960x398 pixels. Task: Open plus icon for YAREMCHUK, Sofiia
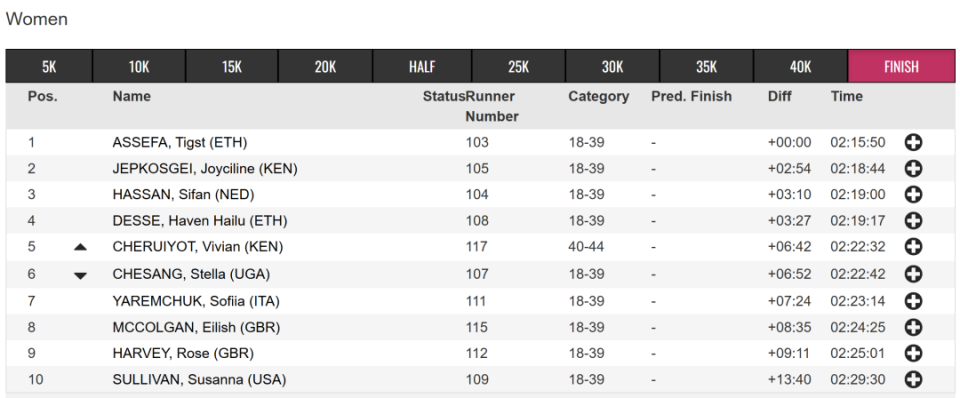(x=913, y=301)
